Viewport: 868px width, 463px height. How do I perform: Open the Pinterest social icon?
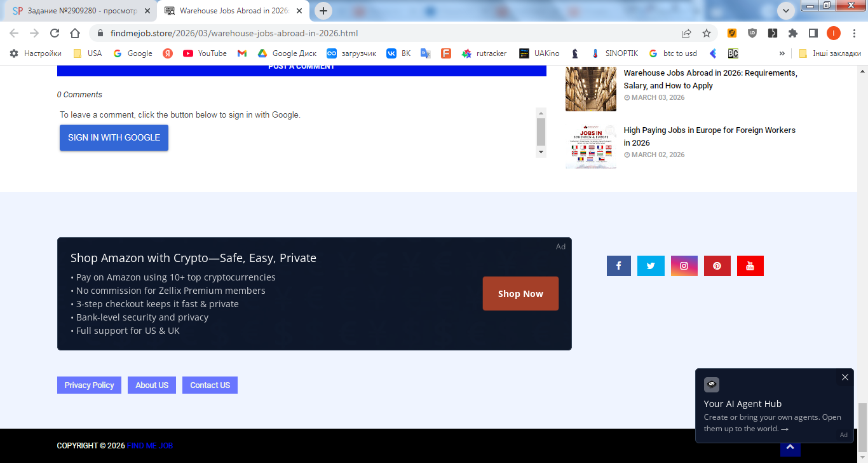click(717, 266)
